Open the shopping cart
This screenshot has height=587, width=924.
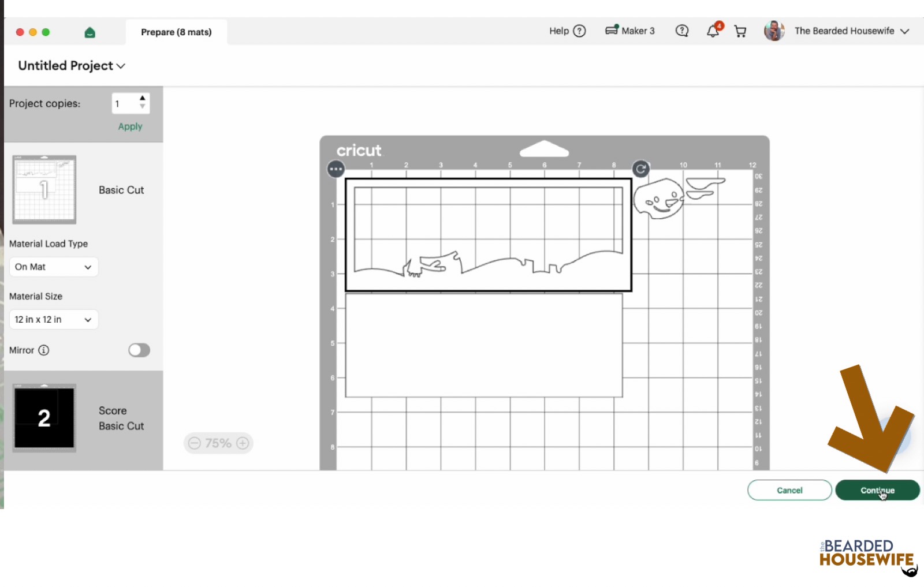[740, 31]
